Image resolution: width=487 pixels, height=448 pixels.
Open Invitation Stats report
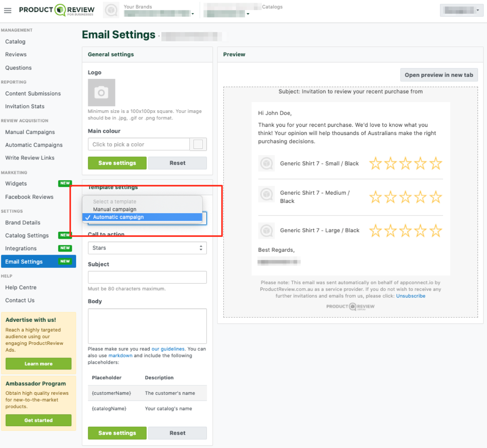(x=25, y=106)
